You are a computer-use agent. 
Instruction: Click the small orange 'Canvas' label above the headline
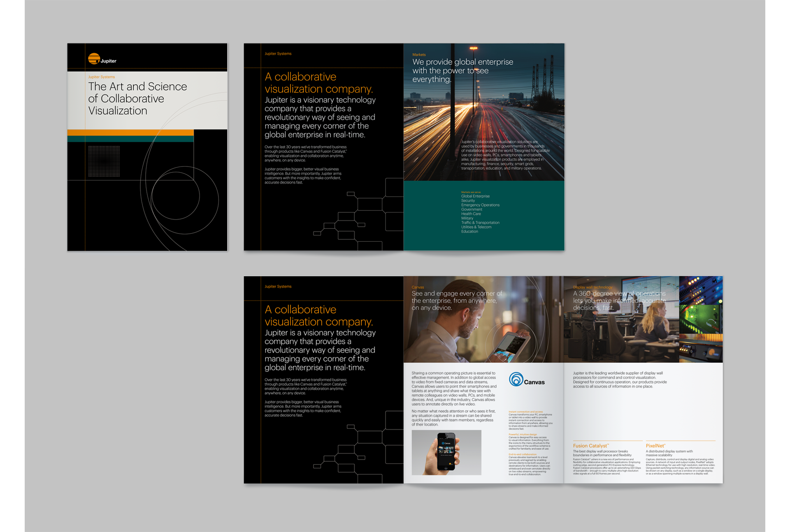coord(418,287)
